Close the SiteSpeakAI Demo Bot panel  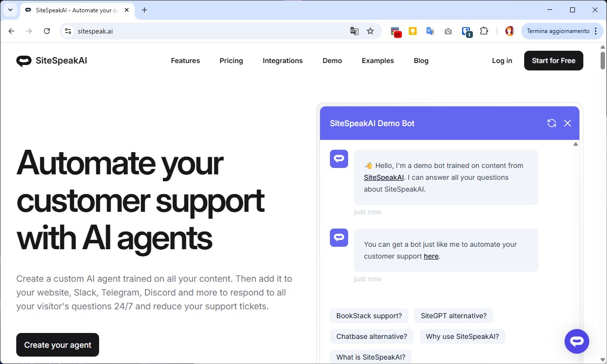(568, 123)
